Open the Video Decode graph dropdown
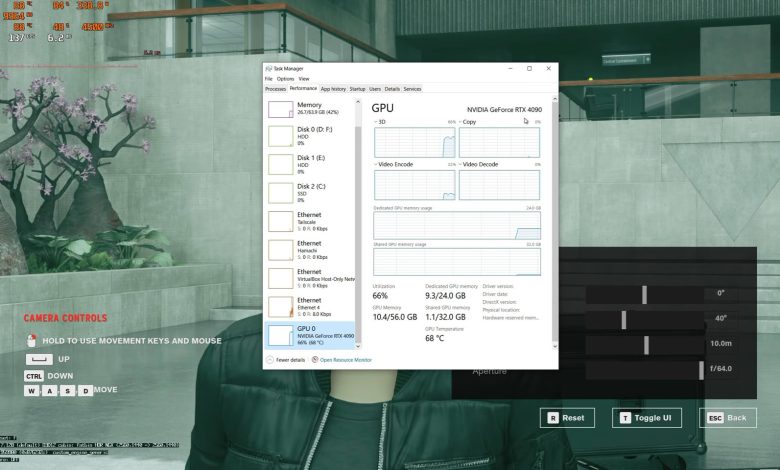The width and height of the screenshot is (780, 470). click(460, 164)
